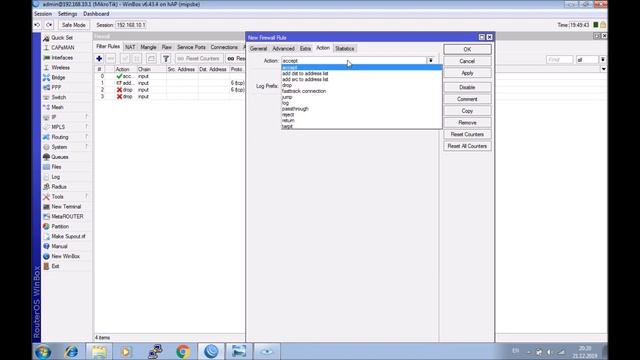Click the enable rule checkmark icon
This screenshot has width=640, height=360.
[125, 59]
